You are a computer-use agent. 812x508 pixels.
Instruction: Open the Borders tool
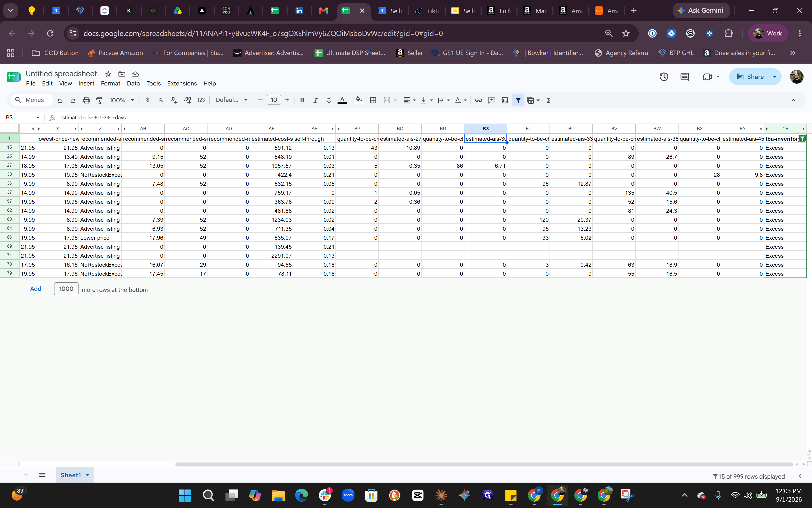point(373,100)
